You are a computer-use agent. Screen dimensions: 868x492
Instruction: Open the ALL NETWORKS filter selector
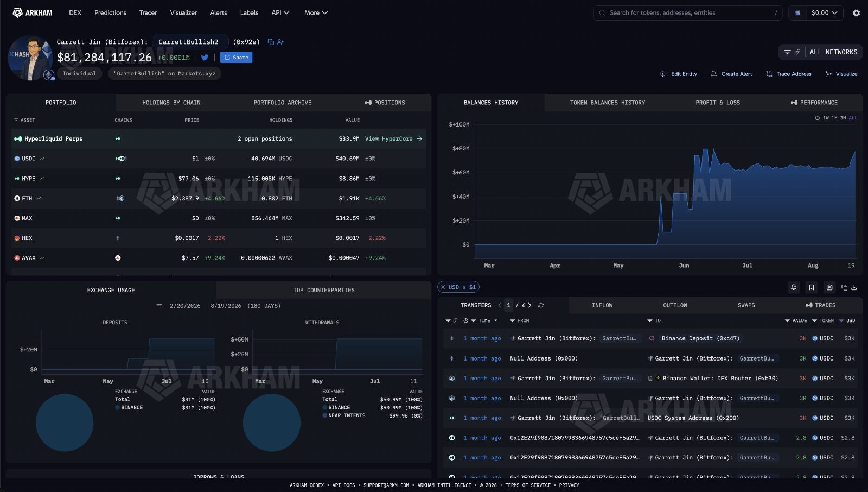point(833,52)
